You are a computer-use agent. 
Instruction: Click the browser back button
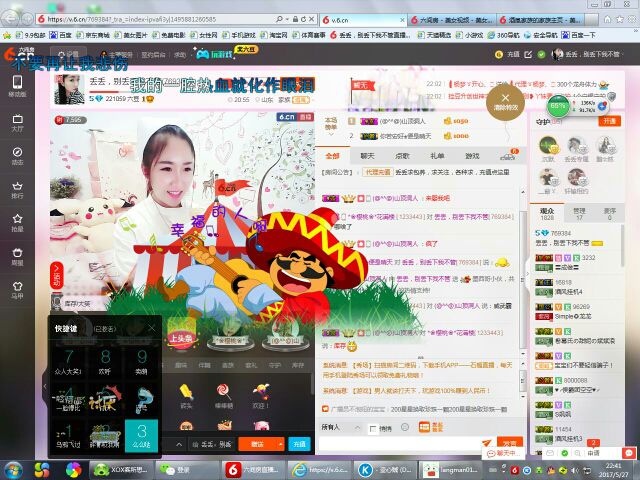coord(10,18)
